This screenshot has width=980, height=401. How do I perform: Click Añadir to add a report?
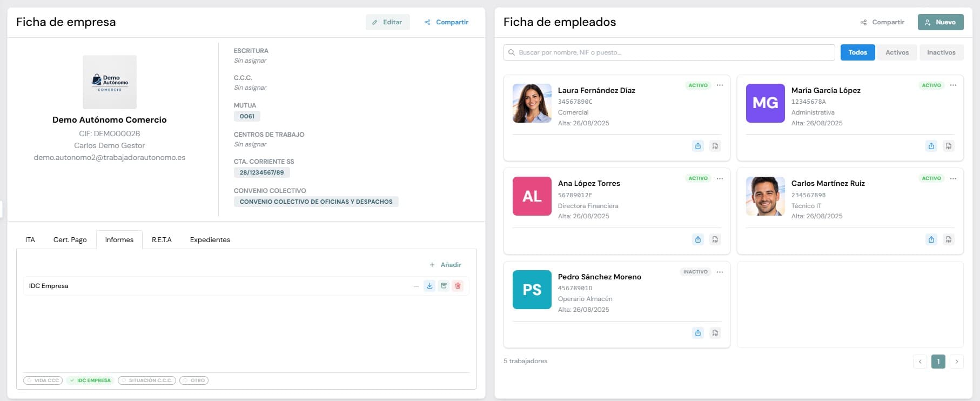point(446,265)
